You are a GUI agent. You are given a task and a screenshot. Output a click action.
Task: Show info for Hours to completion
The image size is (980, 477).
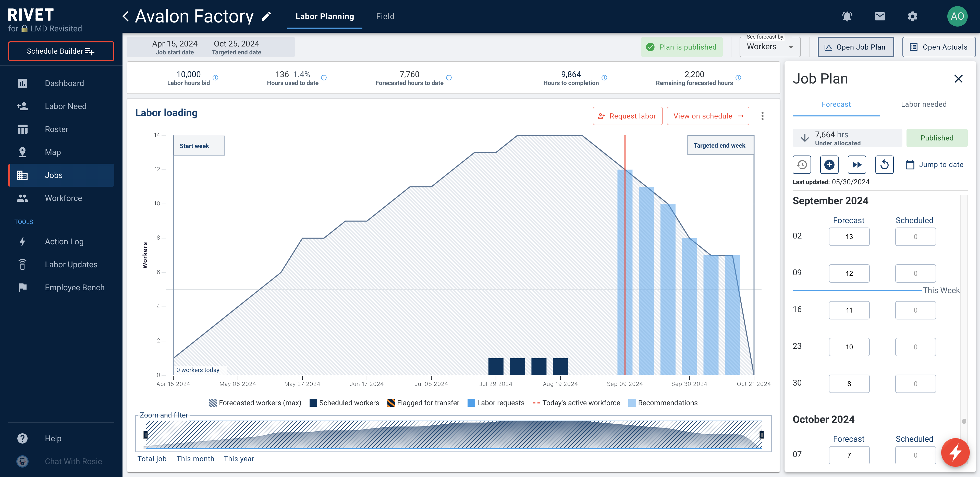[x=604, y=78]
